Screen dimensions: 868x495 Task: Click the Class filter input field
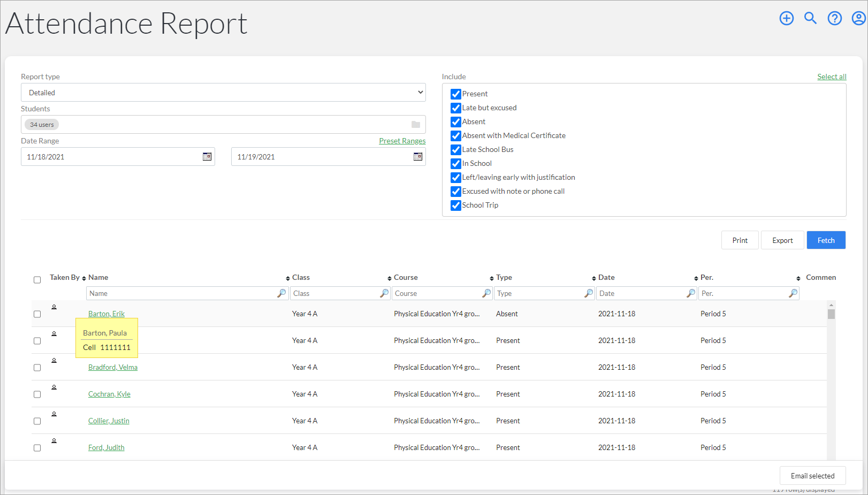click(340, 293)
